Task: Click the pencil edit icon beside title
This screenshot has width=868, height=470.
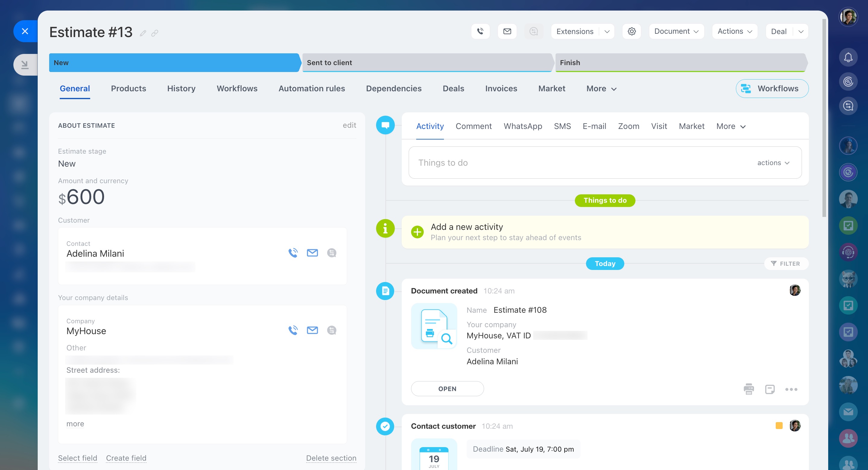Action: (x=143, y=33)
